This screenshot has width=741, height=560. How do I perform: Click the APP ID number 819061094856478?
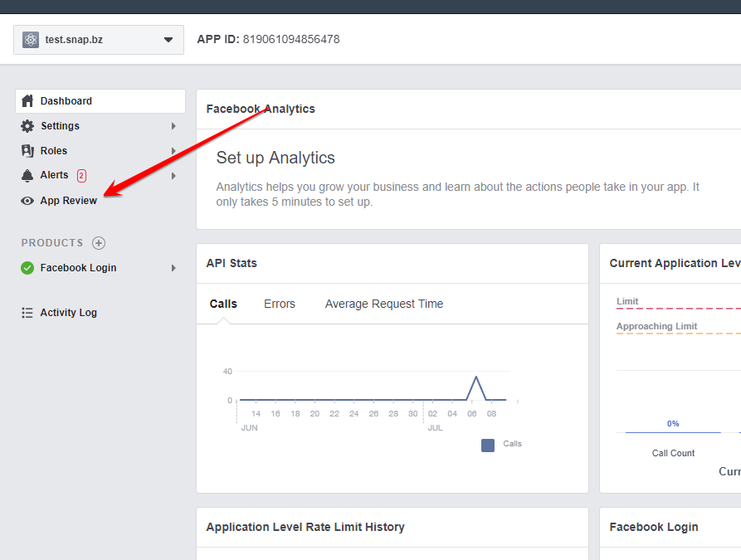[x=291, y=39]
